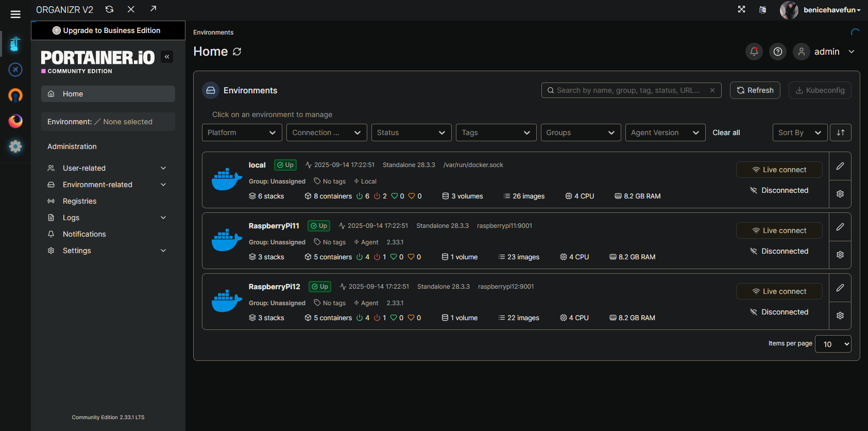Open the help question mark icon

pos(778,52)
